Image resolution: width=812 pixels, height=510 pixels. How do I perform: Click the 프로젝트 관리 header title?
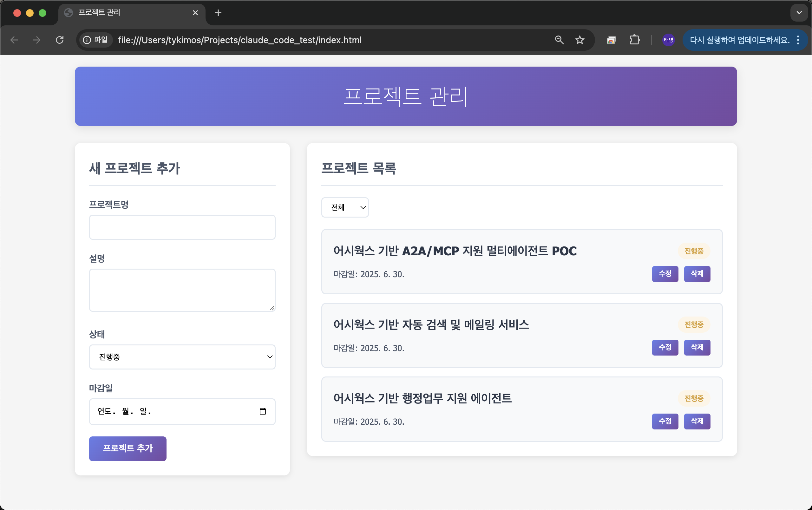click(x=406, y=96)
